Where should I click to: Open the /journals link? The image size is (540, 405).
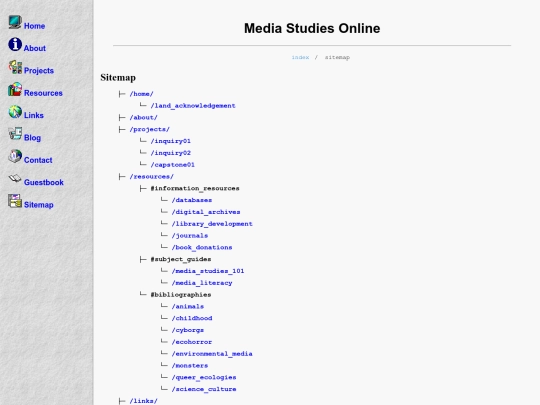(190, 236)
